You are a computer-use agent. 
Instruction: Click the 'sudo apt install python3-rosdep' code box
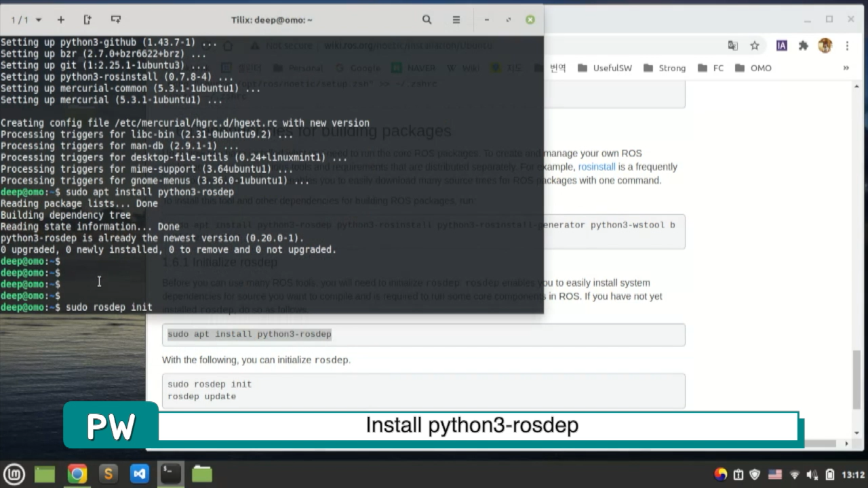click(423, 334)
